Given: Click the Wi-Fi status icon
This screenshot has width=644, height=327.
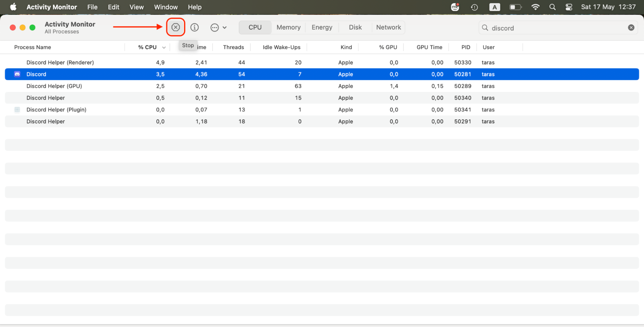Looking at the screenshot, I should (535, 7).
